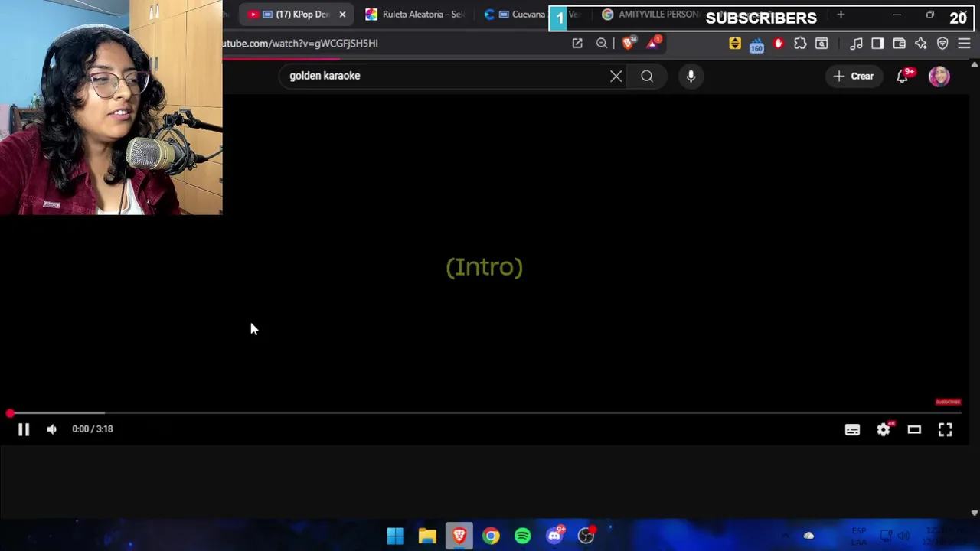Open the blue extension with 160 badge

(756, 45)
